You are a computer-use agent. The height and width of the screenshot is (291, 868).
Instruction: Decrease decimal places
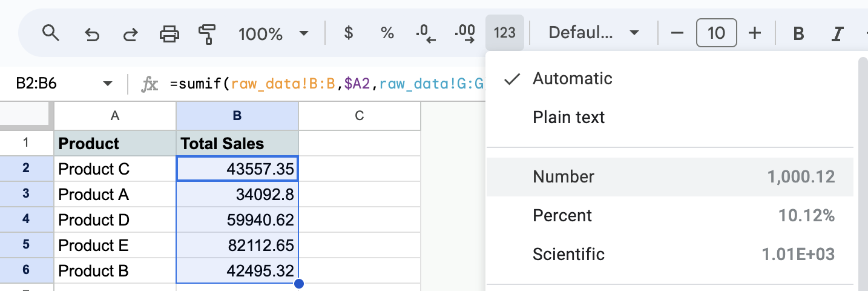426,33
